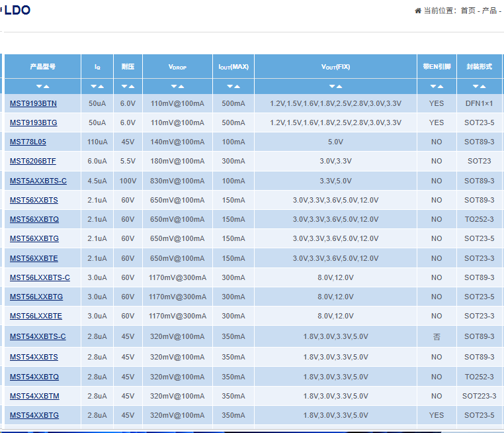Select the 110uA quiescent current cell
The width and height of the screenshot is (504, 433).
(x=97, y=142)
